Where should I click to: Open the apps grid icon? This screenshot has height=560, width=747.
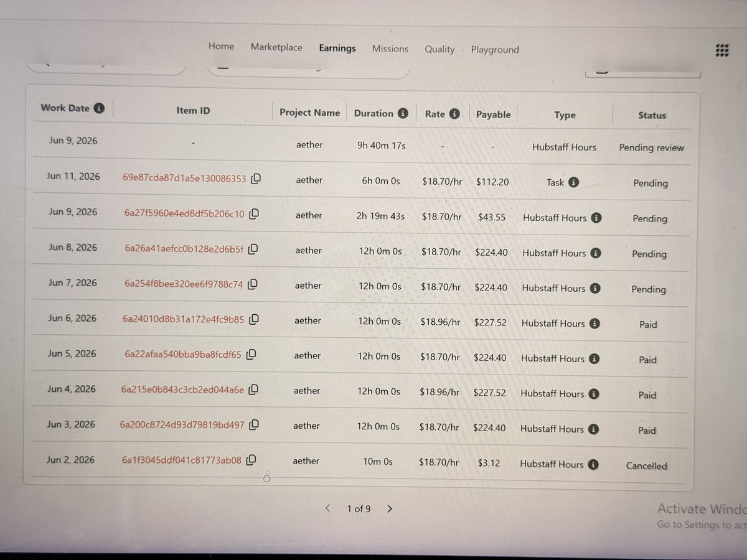click(722, 50)
